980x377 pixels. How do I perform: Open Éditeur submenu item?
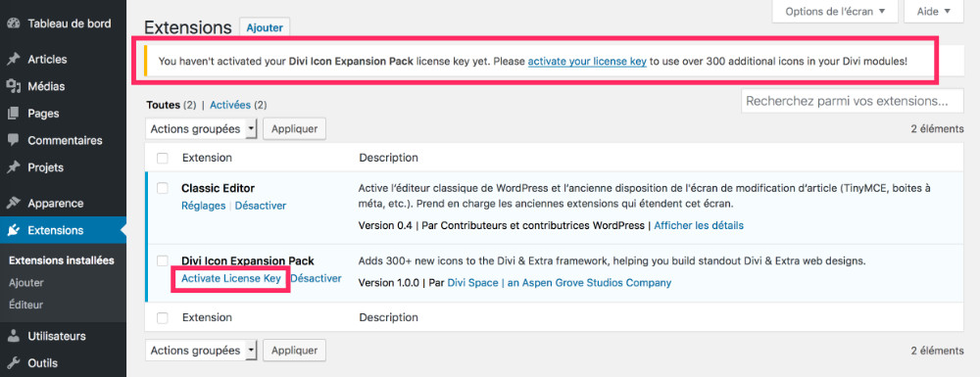[25, 306]
